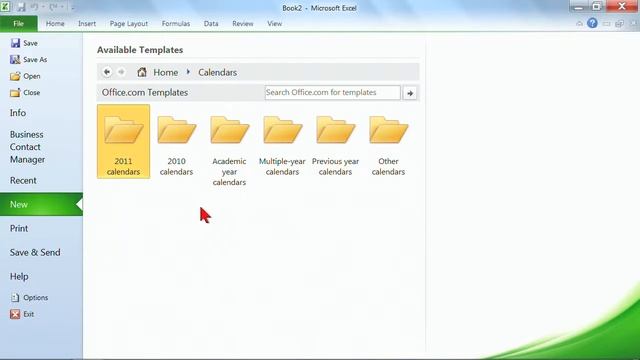Restore down the Excel window

(596, 7)
